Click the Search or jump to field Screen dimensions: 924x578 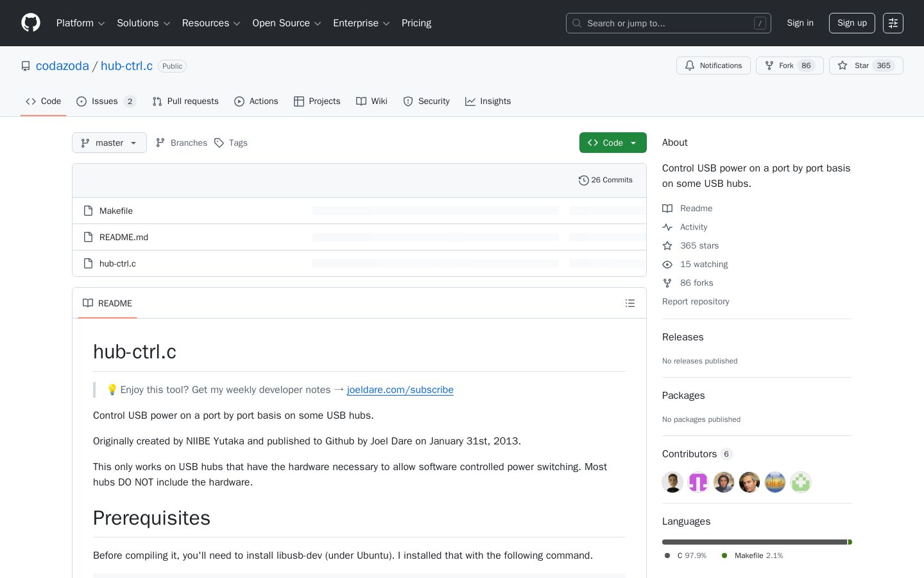(669, 23)
